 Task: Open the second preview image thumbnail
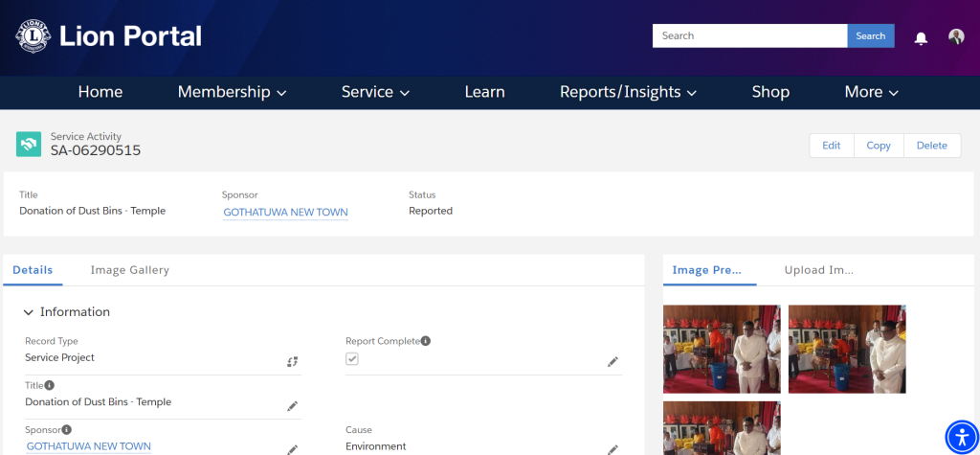(847, 349)
